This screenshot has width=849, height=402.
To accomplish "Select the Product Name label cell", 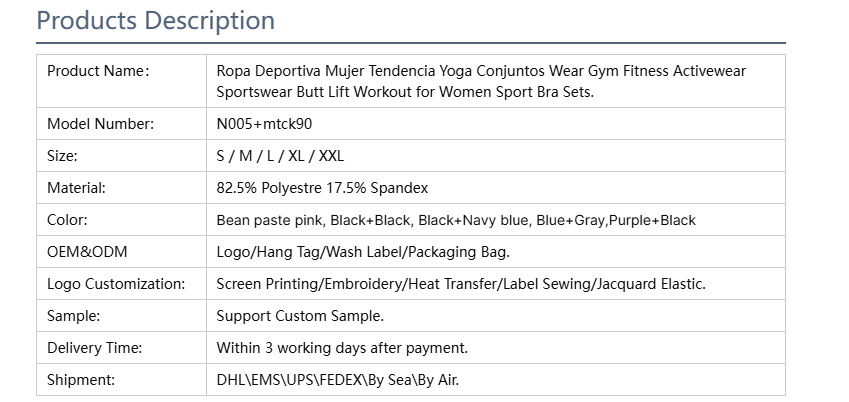I will pos(121,81).
